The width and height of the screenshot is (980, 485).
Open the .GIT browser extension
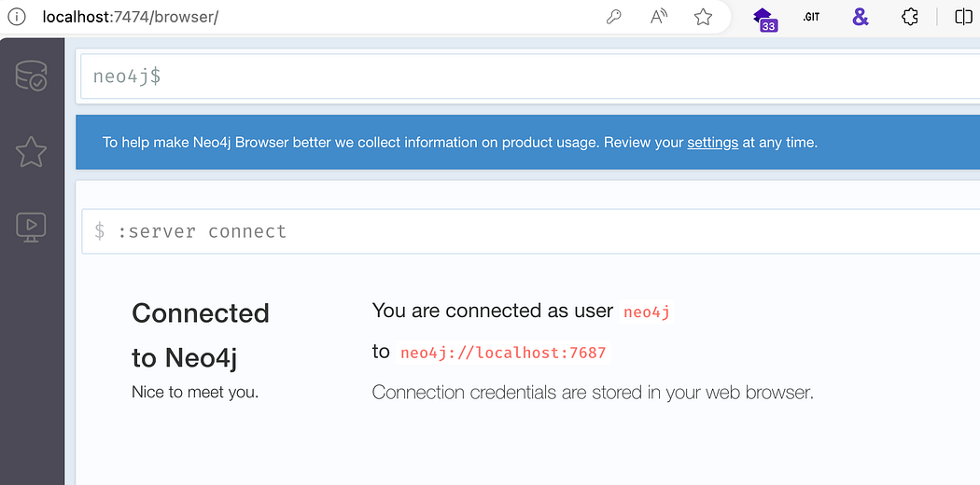click(811, 18)
